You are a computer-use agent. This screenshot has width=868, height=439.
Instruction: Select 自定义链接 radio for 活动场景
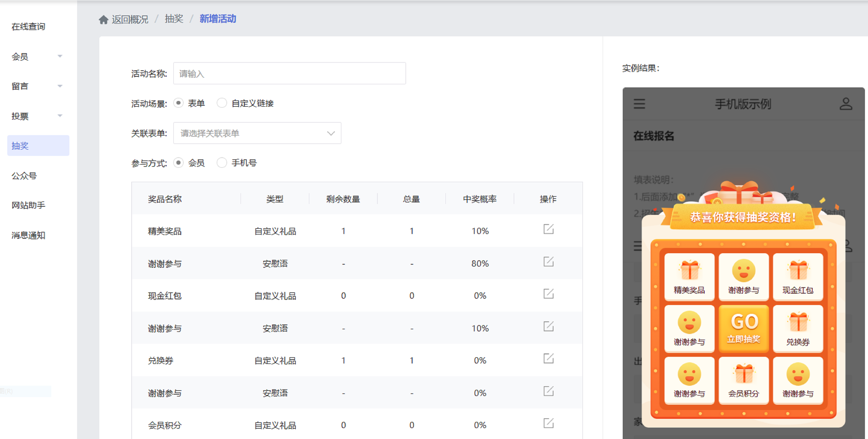pos(222,103)
